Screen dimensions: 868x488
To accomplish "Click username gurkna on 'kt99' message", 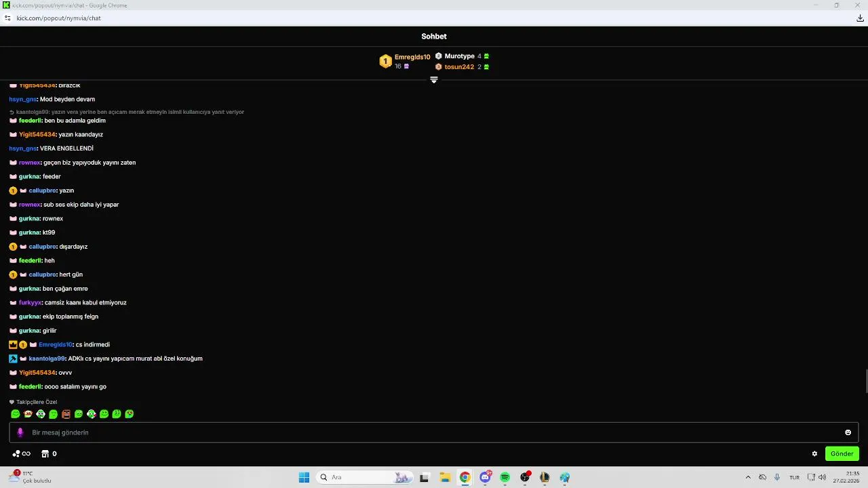I will (29, 233).
